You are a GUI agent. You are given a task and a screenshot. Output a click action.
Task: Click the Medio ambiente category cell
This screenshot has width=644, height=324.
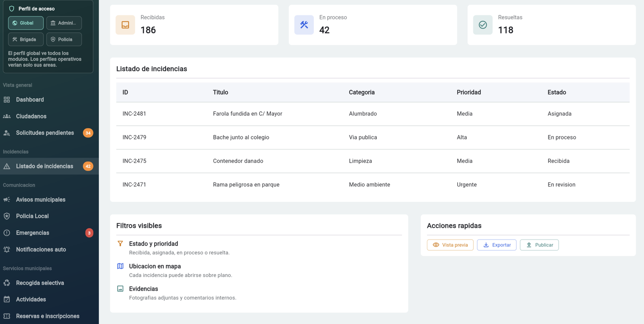(x=369, y=185)
